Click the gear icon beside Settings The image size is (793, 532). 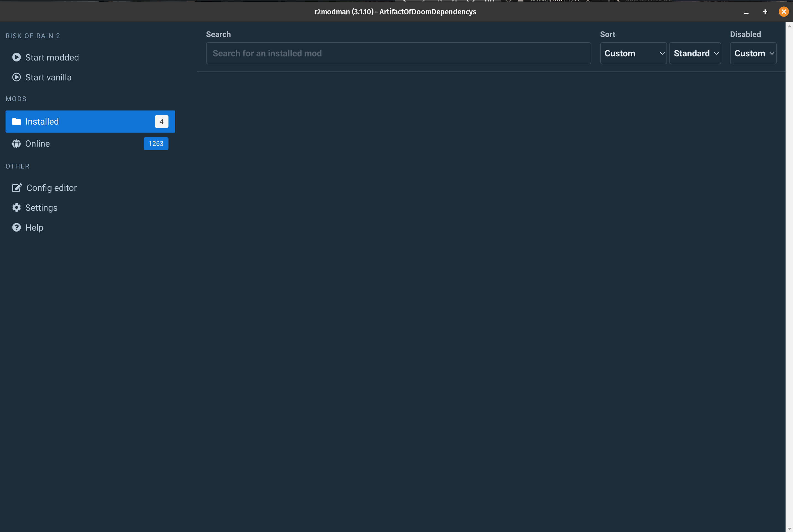tap(16, 207)
